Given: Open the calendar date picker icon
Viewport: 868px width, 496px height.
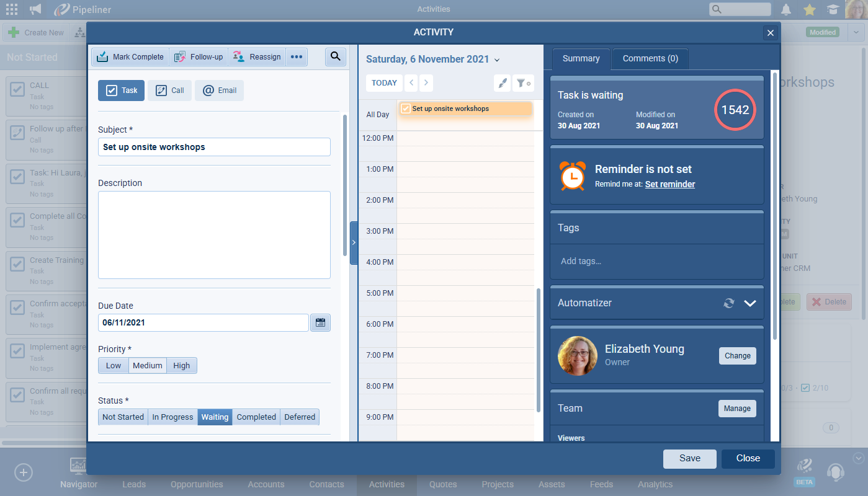Looking at the screenshot, I should click(320, 322).
